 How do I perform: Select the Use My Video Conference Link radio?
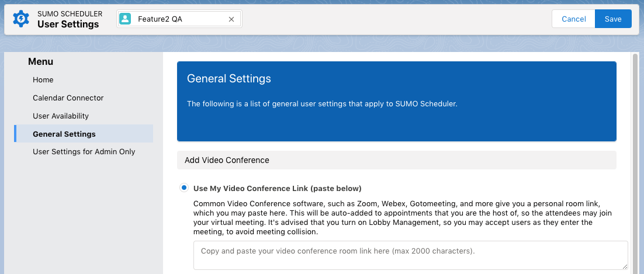click(184, 188)
